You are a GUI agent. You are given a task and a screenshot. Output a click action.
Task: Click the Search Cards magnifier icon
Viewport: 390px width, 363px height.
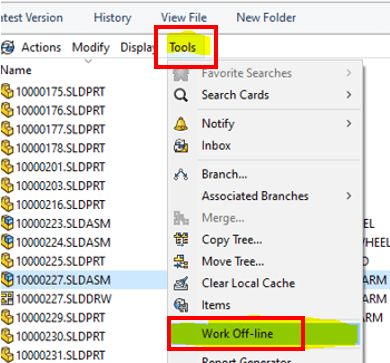click(x=181, y=95)
